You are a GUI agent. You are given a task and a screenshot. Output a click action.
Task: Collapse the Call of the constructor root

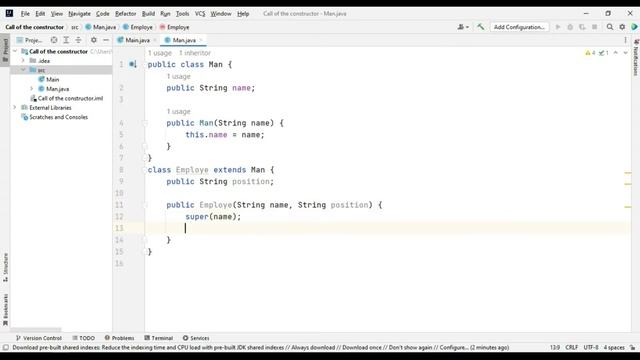[15, 51]
